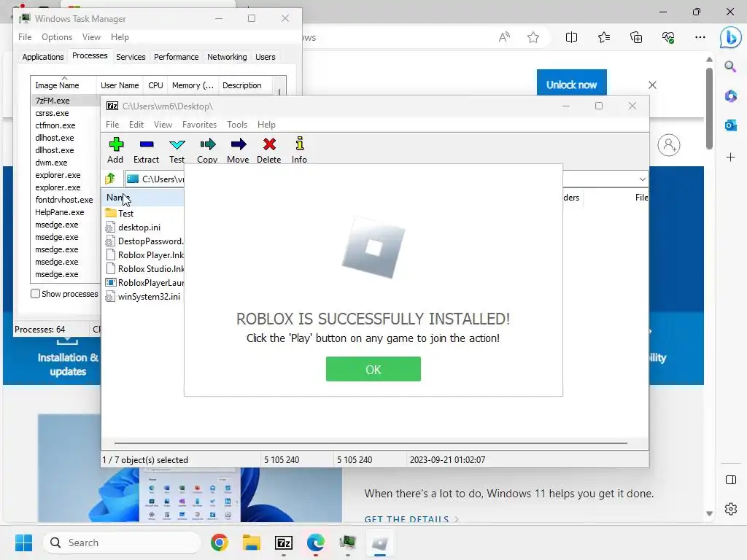
Task: Open Windows Start menu
Action: [23, 542]
